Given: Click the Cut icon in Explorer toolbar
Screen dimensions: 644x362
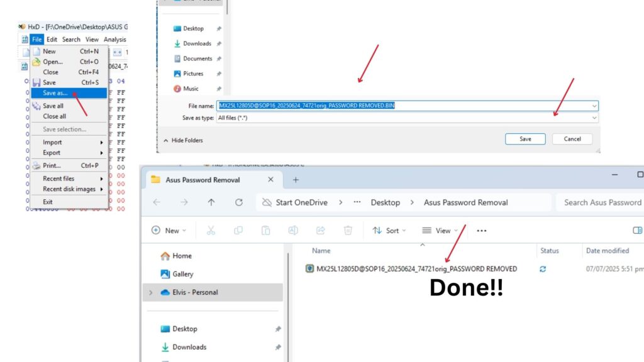Looking at the screenshot, I should (211, 231).
